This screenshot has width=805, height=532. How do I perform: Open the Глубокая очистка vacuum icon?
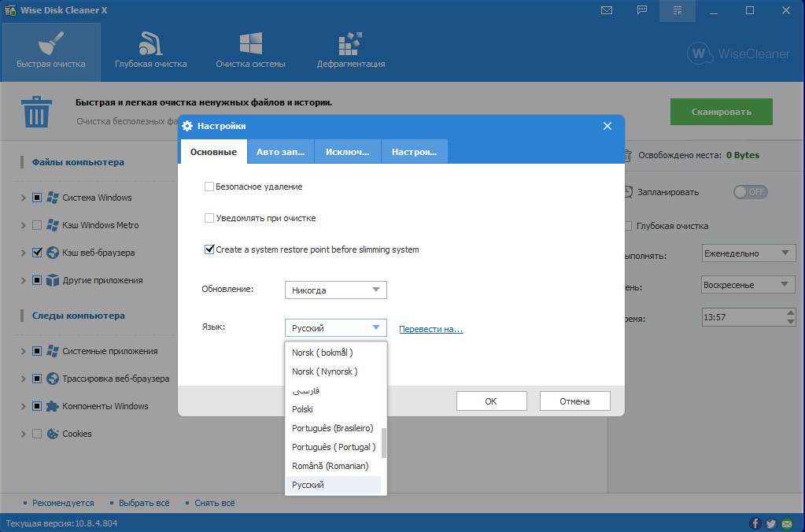pos(150,43)
